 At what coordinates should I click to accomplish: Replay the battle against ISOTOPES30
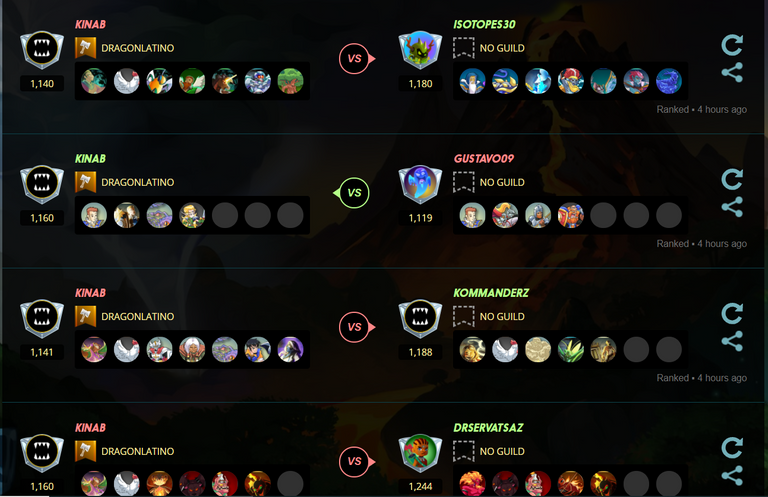click(x=732, y=45)
